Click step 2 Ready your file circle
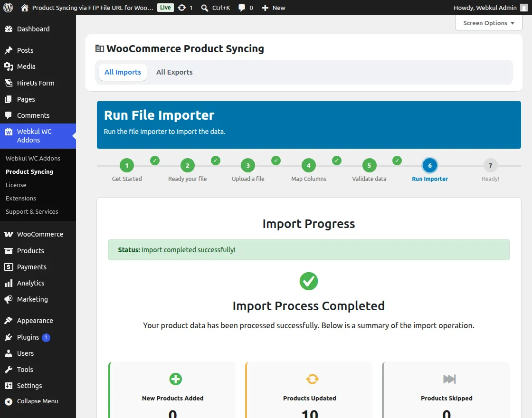The height and width of the screenshot is (418, 532). (188, 166)
